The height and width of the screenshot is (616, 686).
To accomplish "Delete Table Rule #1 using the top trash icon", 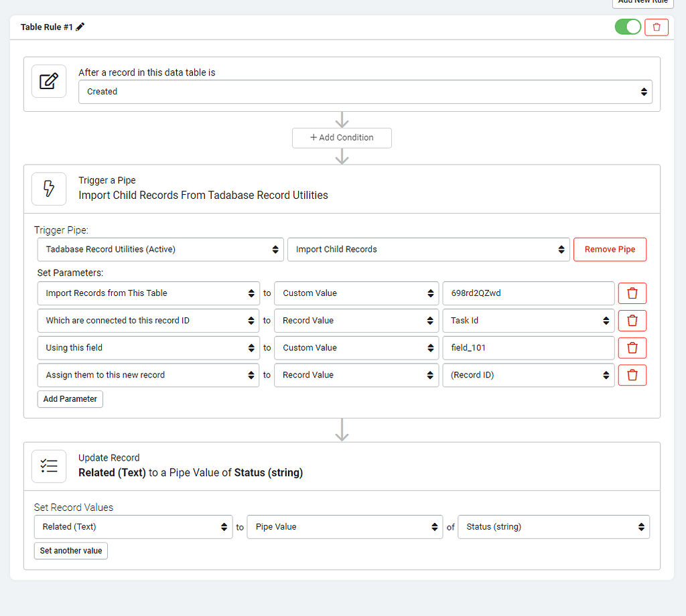I will [x=656, y=27].
